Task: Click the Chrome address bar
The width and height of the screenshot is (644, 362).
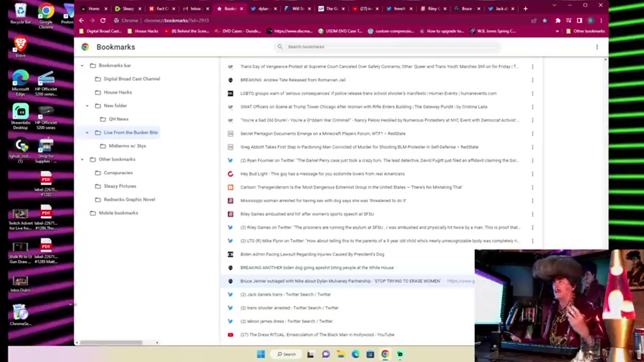Action: pos(322,21)
